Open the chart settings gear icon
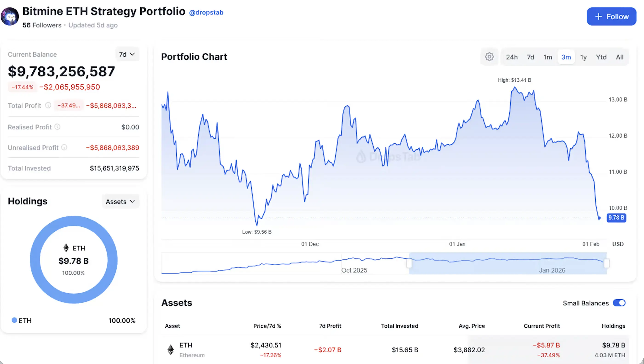This screenshot has width=644, height=364. [x=489, y=57]
